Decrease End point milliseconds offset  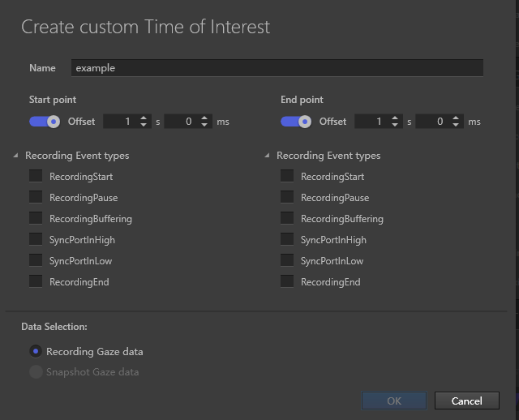tap(457, 125)
